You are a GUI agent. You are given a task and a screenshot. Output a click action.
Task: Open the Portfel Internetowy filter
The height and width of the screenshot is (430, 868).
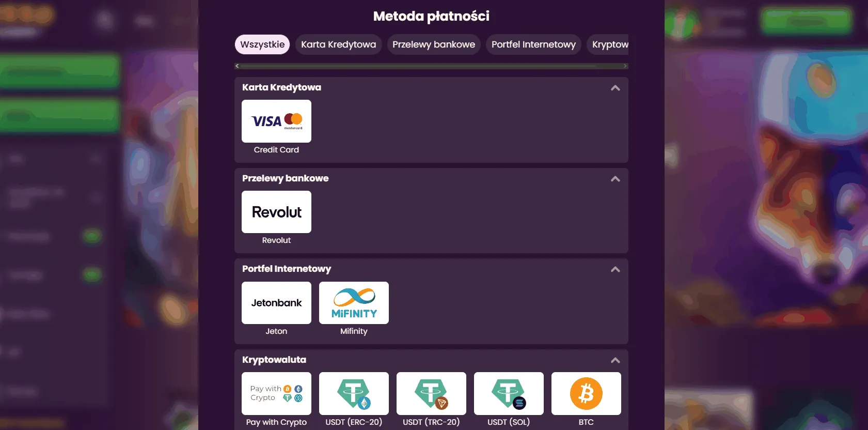533,44
